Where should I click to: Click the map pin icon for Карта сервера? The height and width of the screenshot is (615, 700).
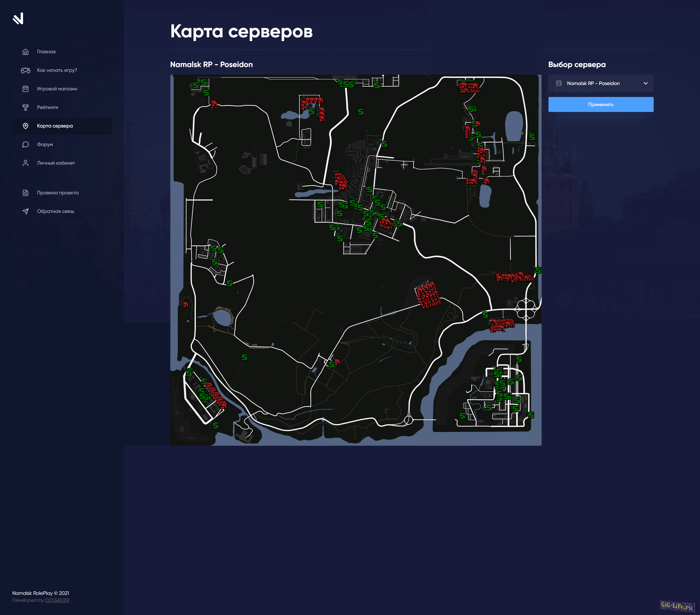(x=25, y=126)
